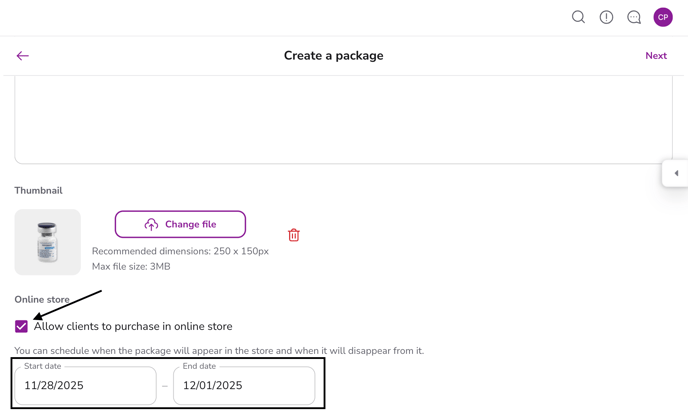Open the CP user avatar menu

(x=663, y=17)
